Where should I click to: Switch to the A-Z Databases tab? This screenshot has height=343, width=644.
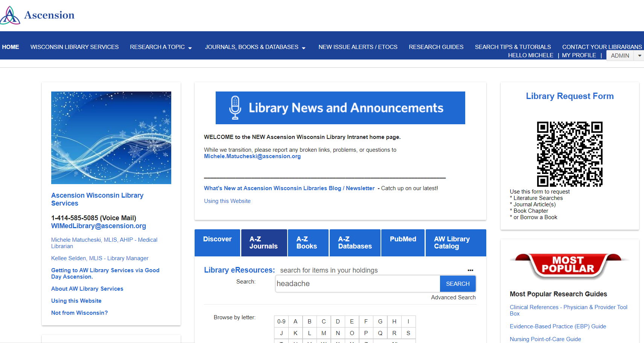[355, 243]
